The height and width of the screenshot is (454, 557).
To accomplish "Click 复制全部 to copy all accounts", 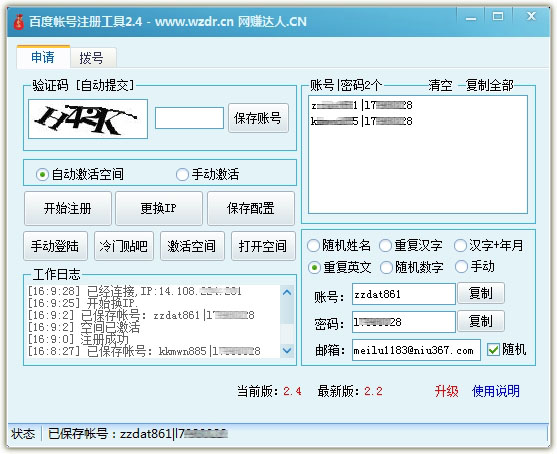I will (x=490, y=85).
